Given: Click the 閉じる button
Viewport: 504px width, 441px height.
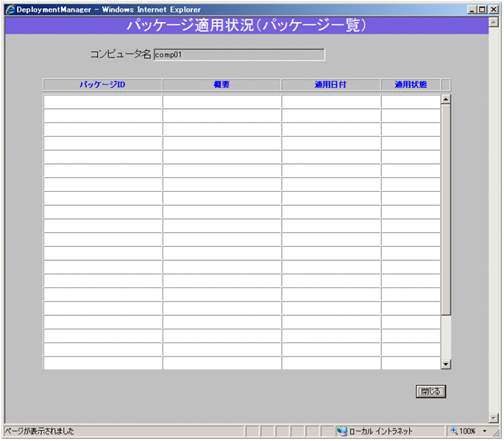Looking at the screenshot, I should pos(430,391).
